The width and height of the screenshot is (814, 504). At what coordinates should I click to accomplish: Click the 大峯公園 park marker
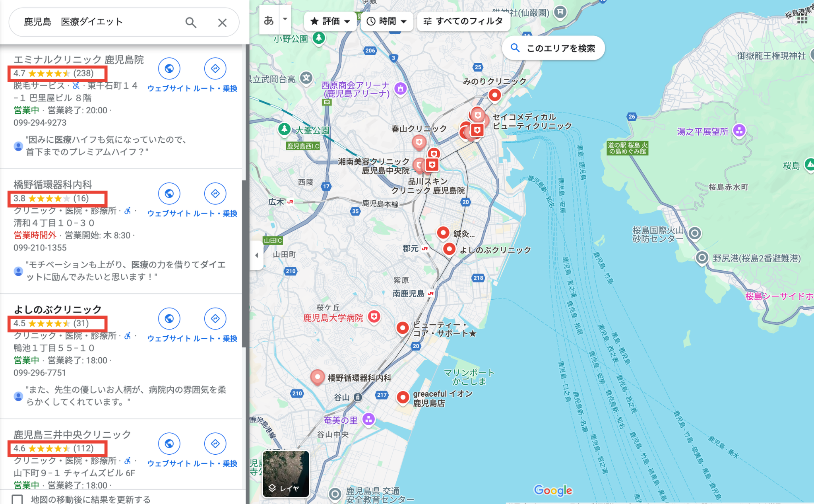coord(284,129)
